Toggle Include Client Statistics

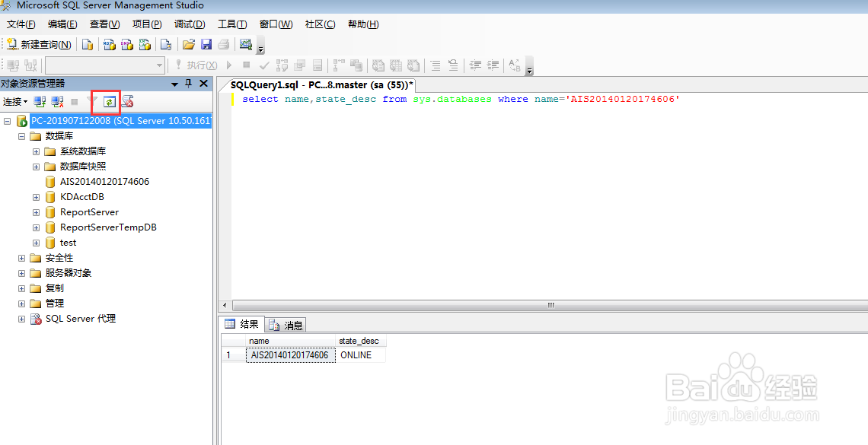tap(356, 65)
